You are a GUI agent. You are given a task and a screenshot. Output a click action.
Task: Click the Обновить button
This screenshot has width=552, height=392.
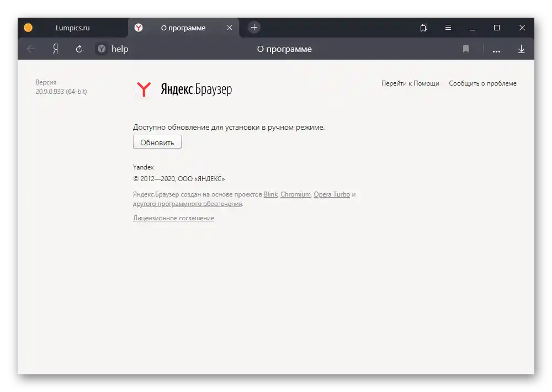click(x=157, y=142)
